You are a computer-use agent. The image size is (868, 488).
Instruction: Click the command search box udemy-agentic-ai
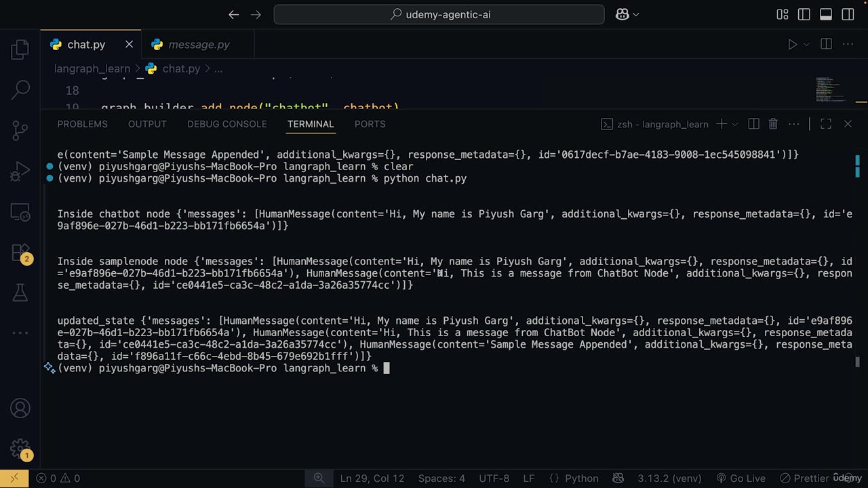click(439, 14)
